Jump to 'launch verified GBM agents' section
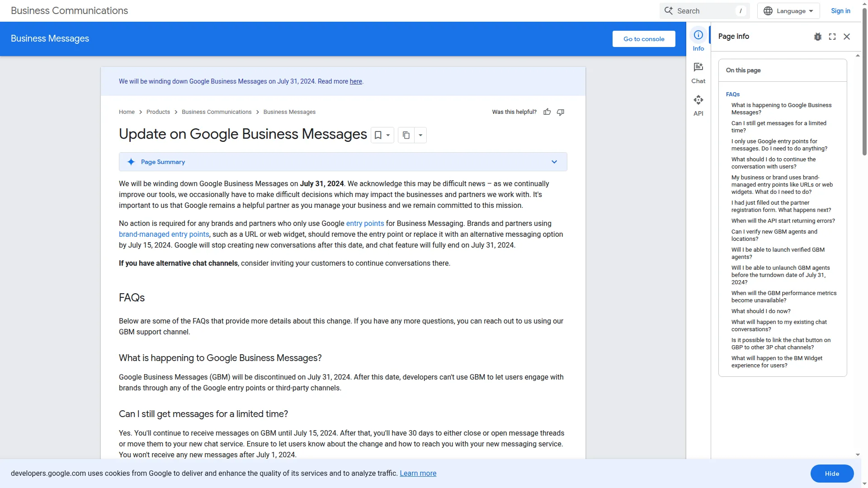The height and width of the screenshot is (488, 868). [778, 253]
